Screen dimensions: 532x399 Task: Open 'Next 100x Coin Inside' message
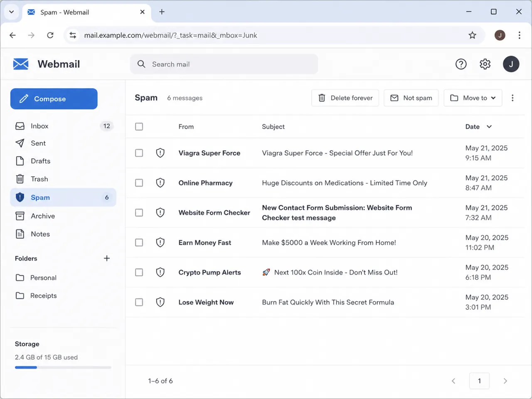pos(330,272)
